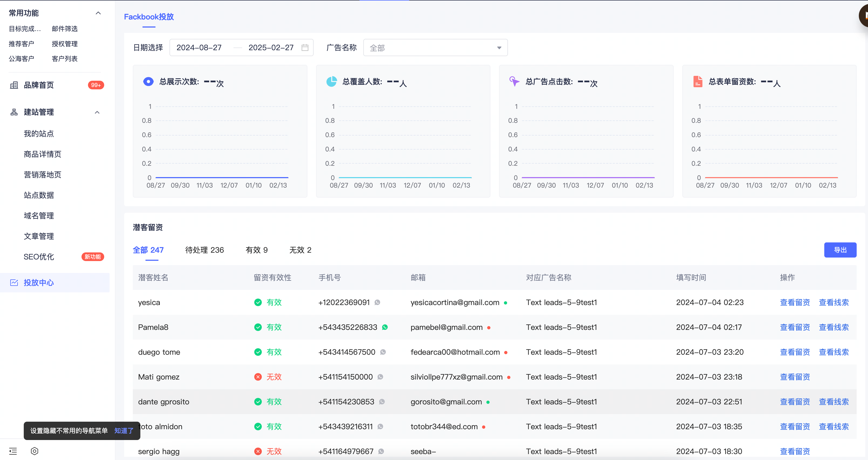
Task: Click the 总广告点击数 cursor icon
Action: (x=514, y=81)
